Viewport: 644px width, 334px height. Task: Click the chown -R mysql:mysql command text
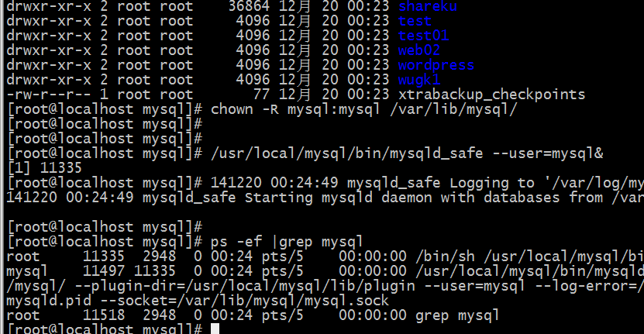[x=295, y=110]
